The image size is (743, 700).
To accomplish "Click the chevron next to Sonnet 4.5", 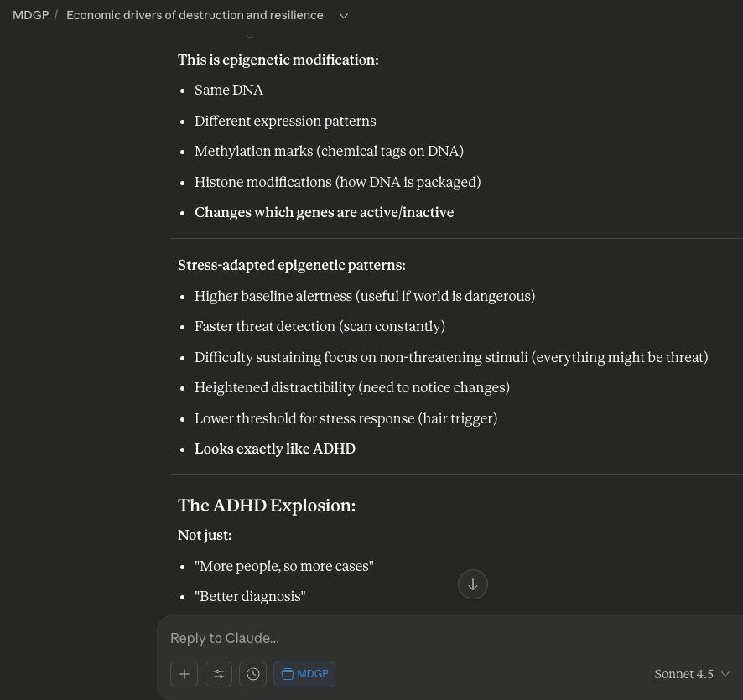I will [x=725, y=674].
